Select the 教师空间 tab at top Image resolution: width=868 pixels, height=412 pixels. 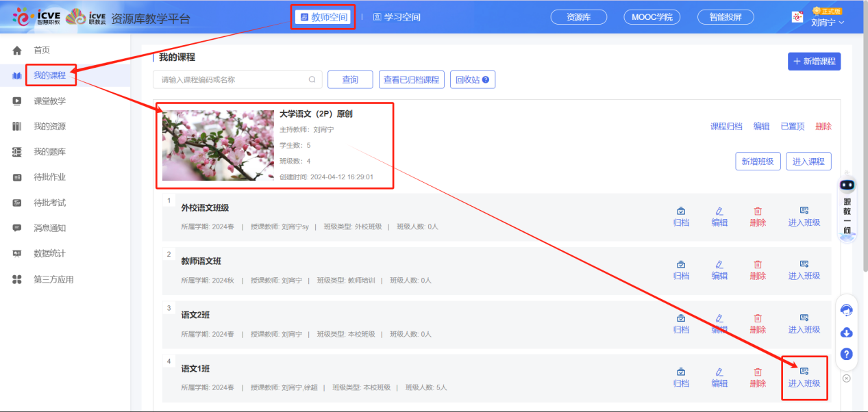click(322, 16)
